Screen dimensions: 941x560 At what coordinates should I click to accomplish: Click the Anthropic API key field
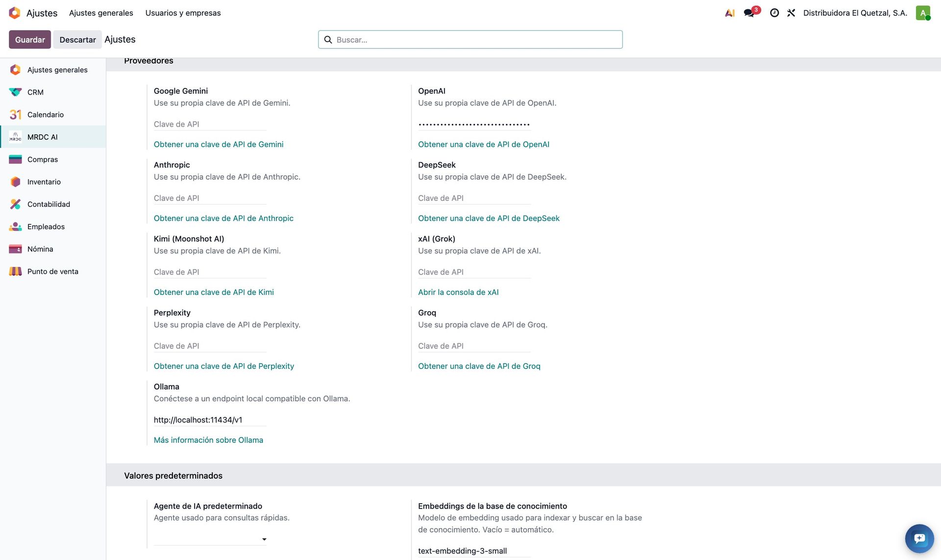[x=210, y=198]
